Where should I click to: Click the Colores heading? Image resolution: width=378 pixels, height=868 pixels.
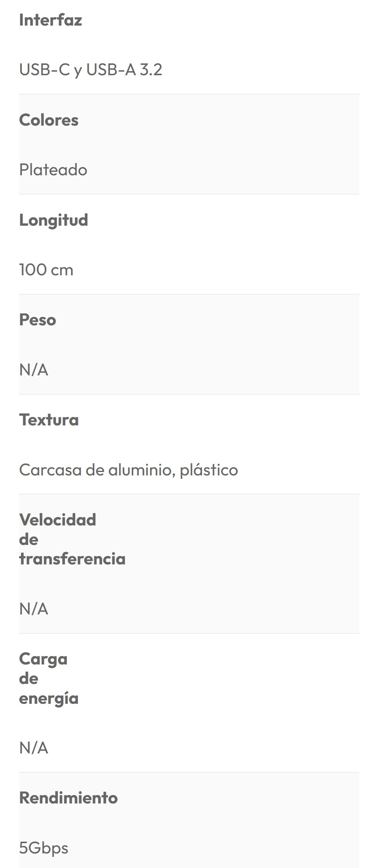tap(49, 120)
